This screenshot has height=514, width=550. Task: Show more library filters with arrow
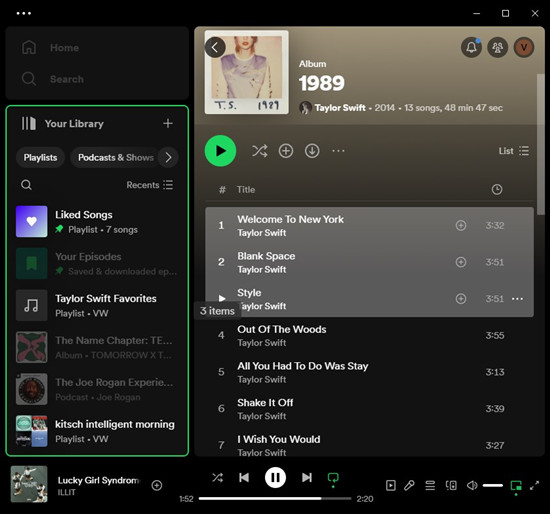[168, 158]
